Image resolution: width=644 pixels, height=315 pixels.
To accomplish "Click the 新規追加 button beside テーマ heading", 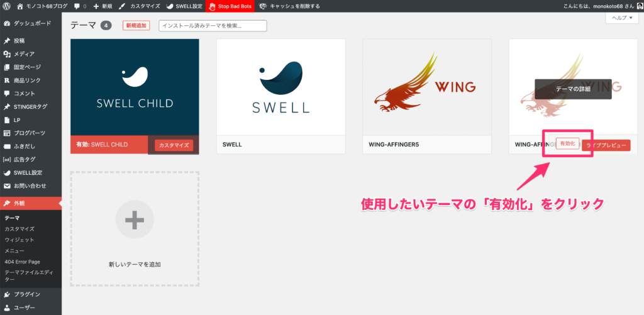I will click(x=136, y=26).
